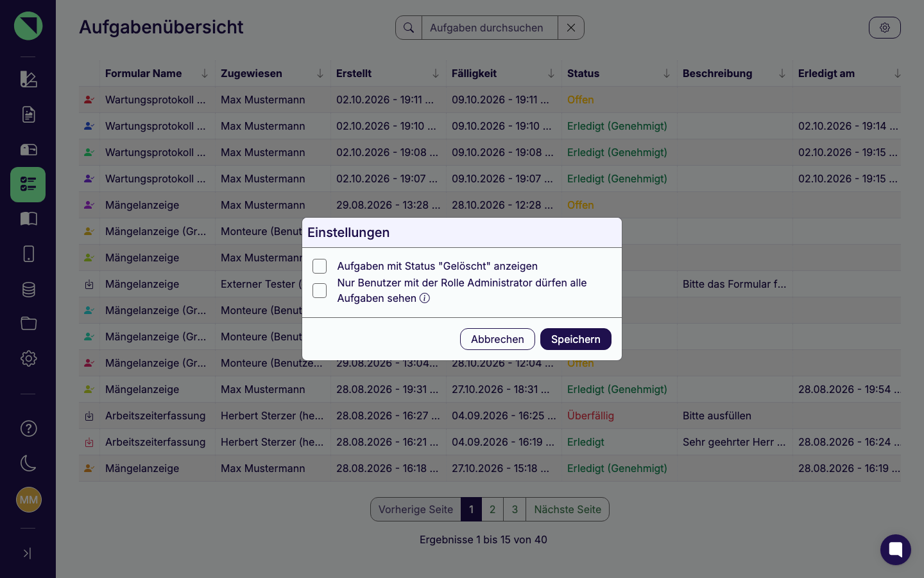924x578 pixels.
Task: Sort by Beschreibung column arrow
Action: coord(782,73)
